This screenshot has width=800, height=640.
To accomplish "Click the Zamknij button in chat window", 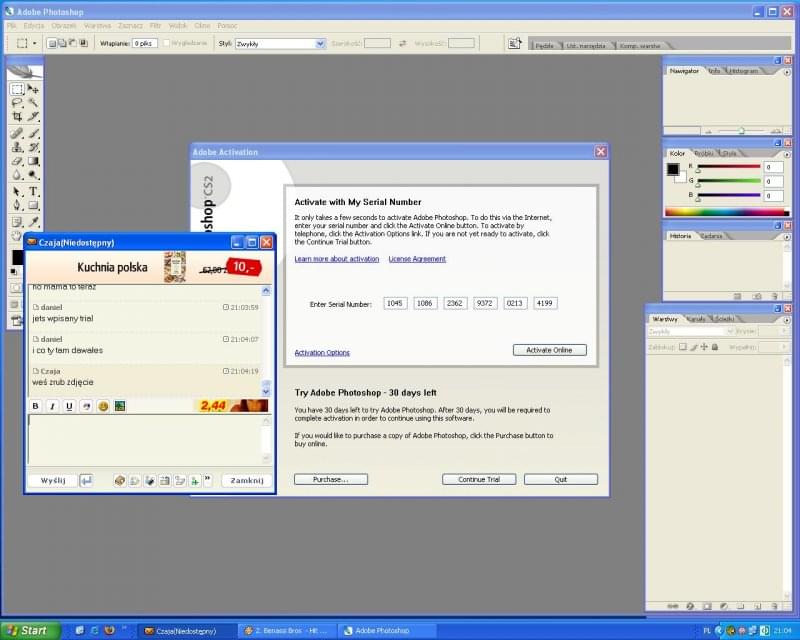I will point(247,481).
